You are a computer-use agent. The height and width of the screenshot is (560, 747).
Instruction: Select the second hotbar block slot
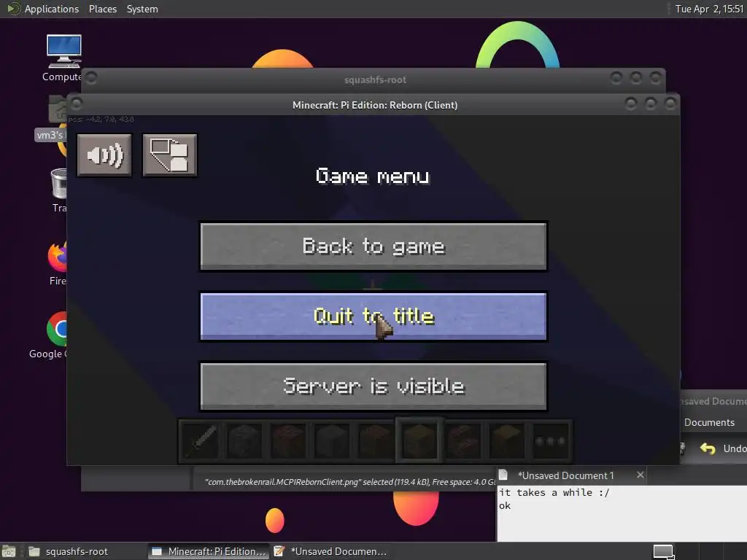[x=244, y=441]
